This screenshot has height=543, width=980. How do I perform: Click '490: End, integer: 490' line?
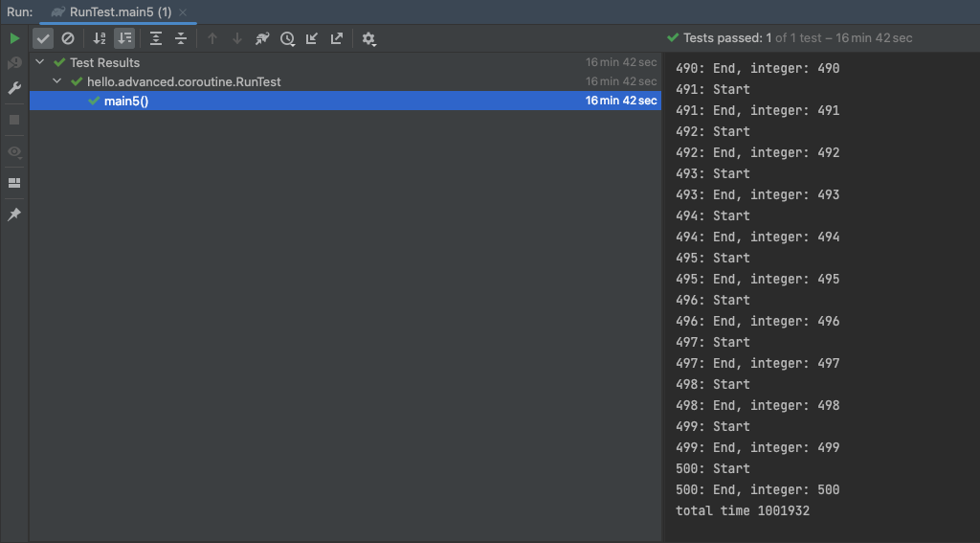click(x=758, y=68)
